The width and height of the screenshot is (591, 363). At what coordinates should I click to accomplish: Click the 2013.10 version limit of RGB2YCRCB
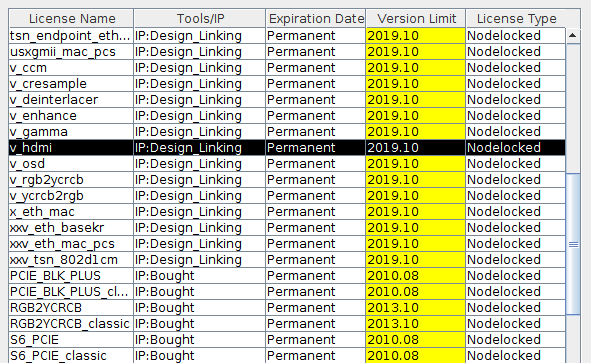coord(415,308)
